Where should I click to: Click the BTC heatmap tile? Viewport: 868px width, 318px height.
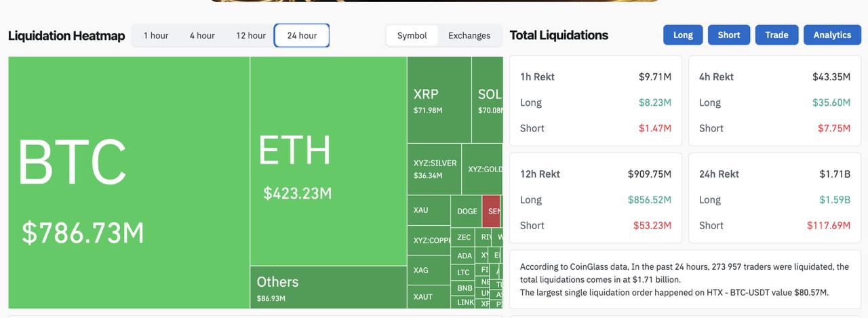click(129, 183)
